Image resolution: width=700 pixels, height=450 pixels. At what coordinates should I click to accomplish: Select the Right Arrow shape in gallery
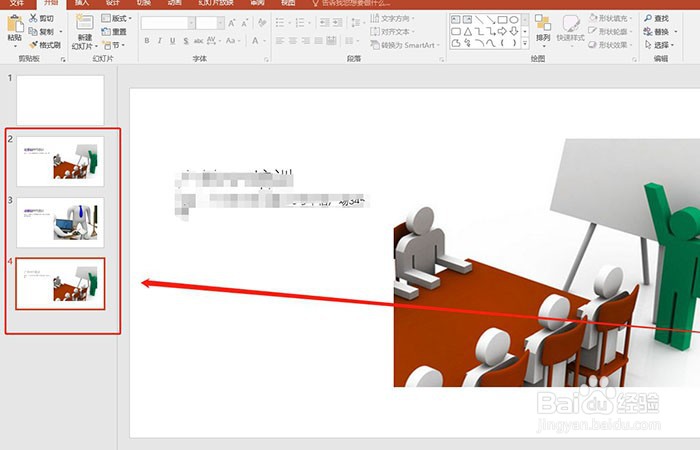click(x=502, y=32)
